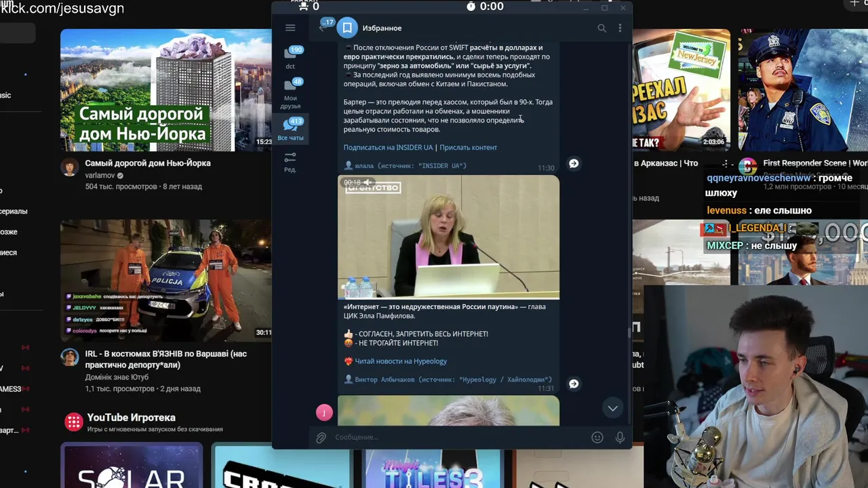Click the timer icon in the top bar
868x488 pixels.
tap(471, 7)
